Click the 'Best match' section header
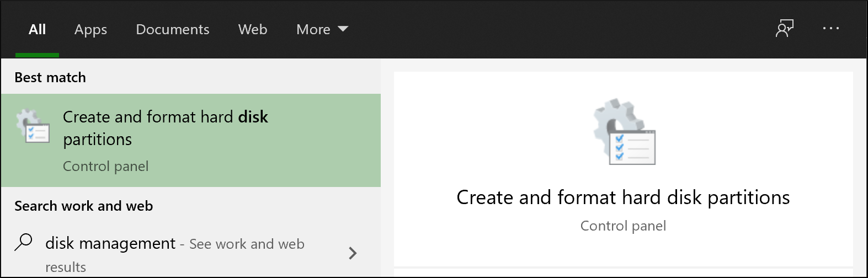The height and width of the screenshot is (278, 868). 50,77
